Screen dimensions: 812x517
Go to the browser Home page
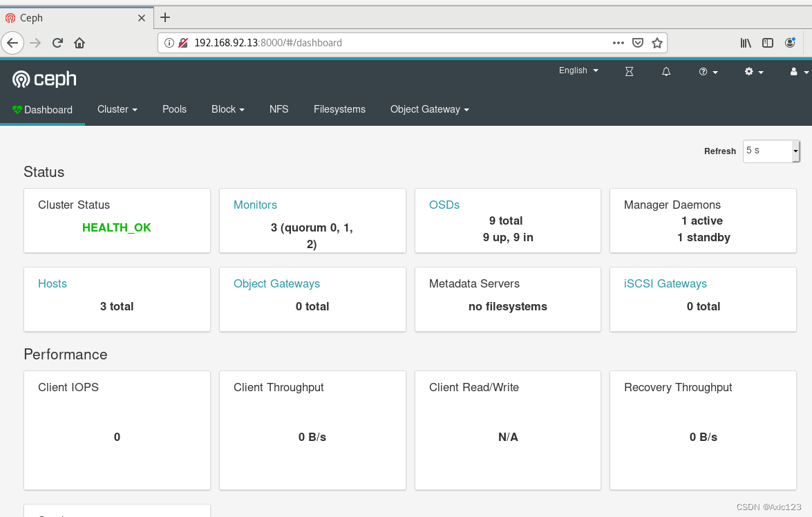pos(79,43)
